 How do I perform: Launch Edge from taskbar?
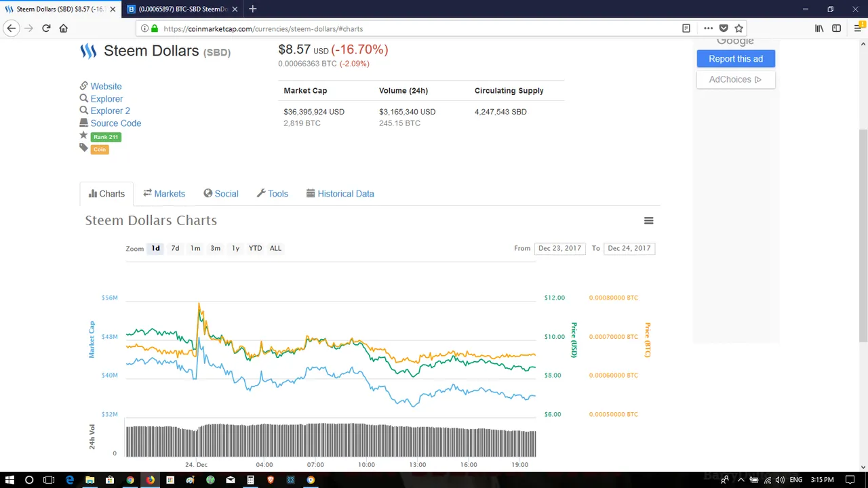pos(69,480)
